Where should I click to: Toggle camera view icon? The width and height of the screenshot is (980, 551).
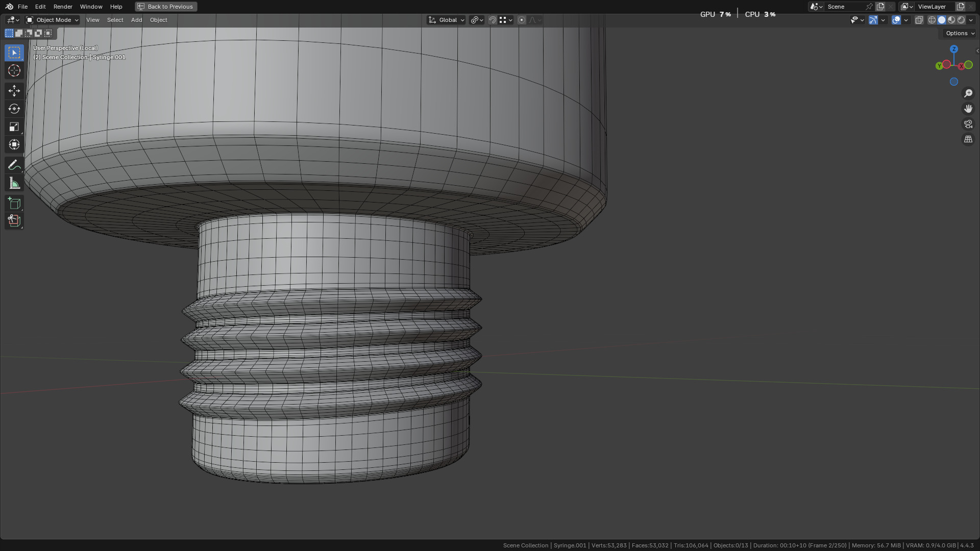[968, 124]
